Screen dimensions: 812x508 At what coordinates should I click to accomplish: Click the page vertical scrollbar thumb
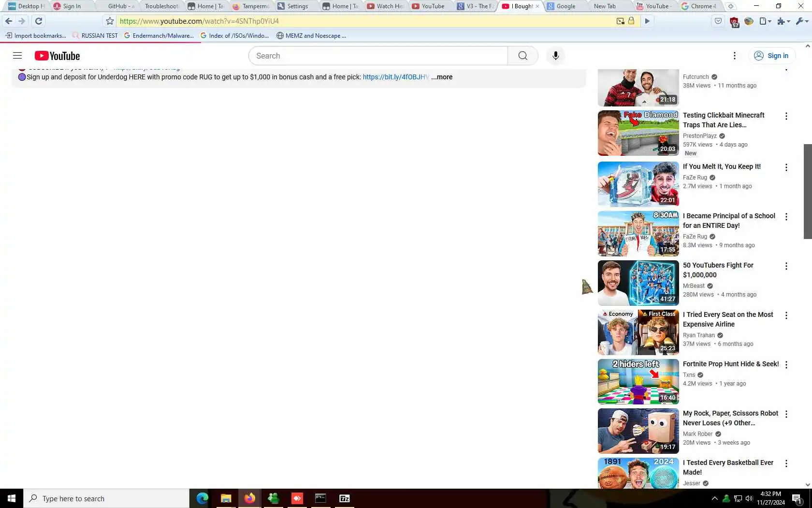click(x=808, y=191)
